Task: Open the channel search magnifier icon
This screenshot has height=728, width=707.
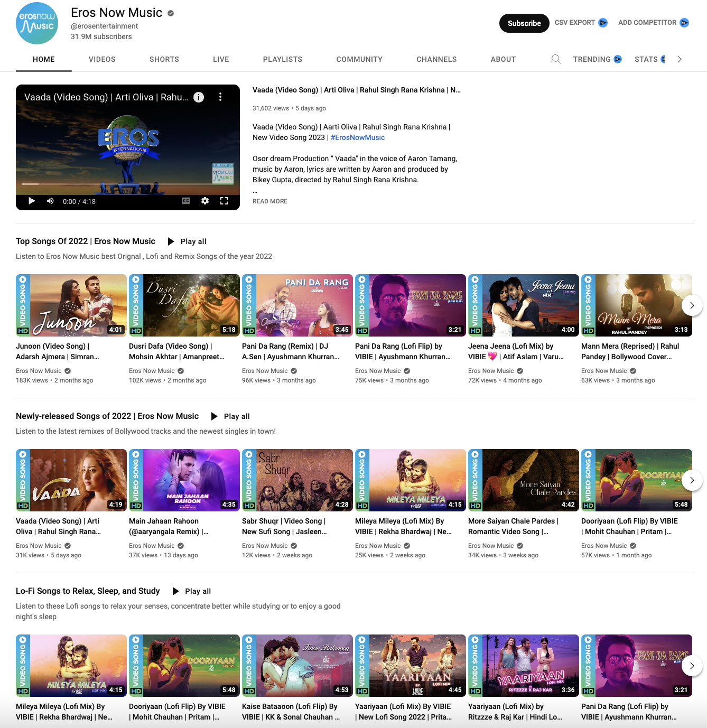Action: click(x=556, y=59)
